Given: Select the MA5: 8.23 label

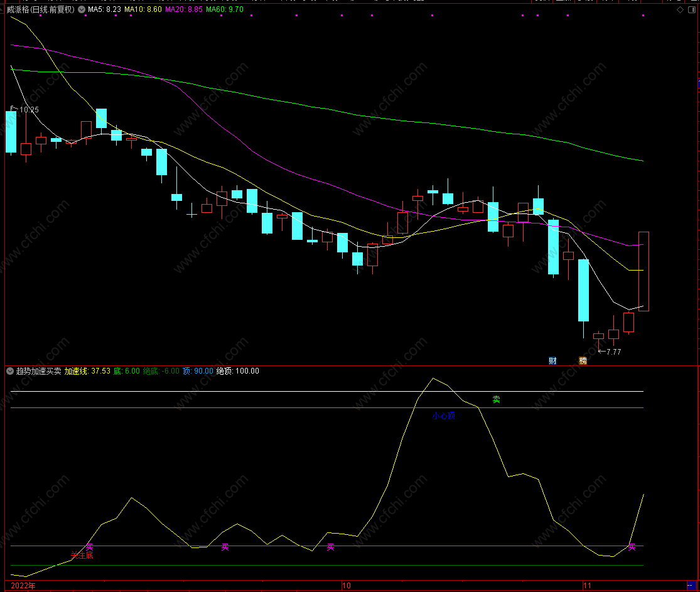Looking at the screenshot, I should click(104, 9).
